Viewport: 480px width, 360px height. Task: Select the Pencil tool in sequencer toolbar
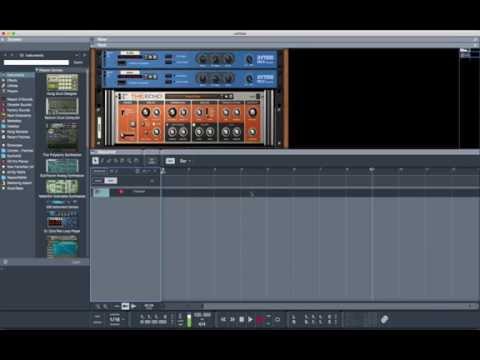(x=103, y=161)
